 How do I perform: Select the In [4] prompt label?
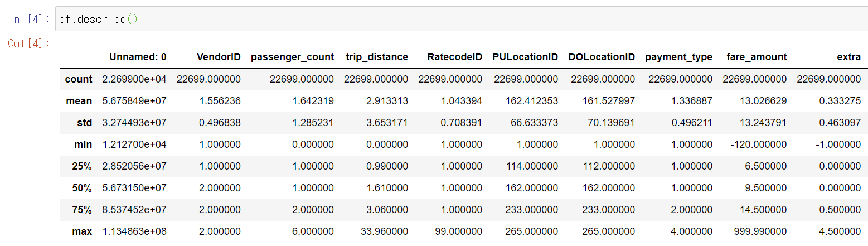point(29,20)
